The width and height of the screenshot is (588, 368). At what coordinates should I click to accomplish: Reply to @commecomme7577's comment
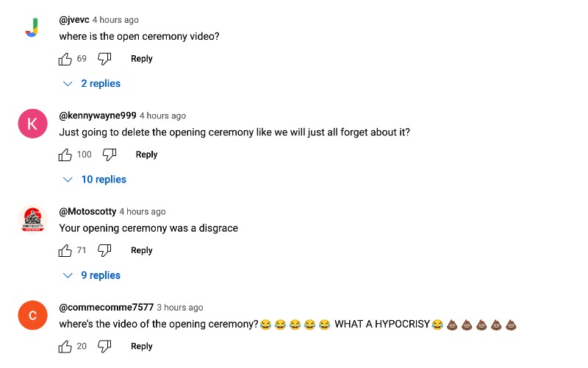(x=142, y=346)
